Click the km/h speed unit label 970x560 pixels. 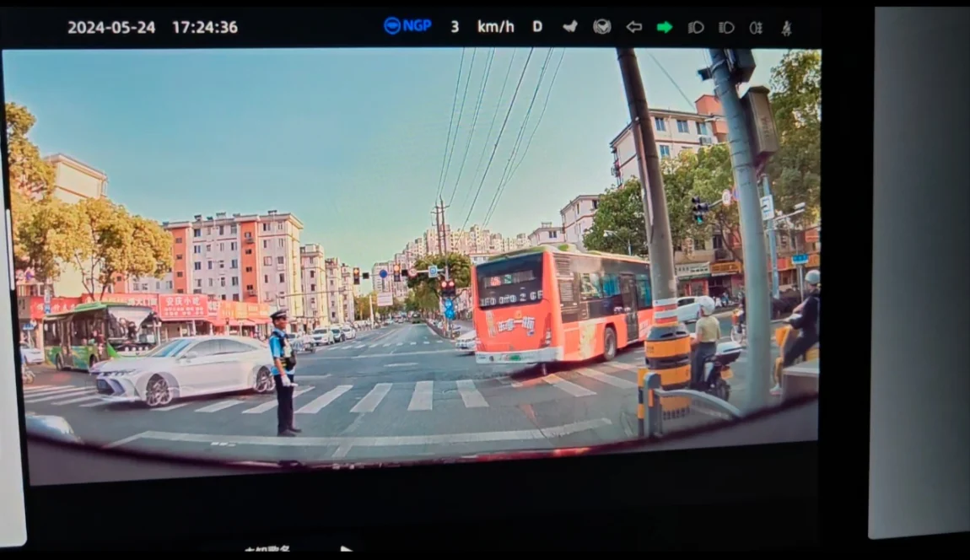495,26
